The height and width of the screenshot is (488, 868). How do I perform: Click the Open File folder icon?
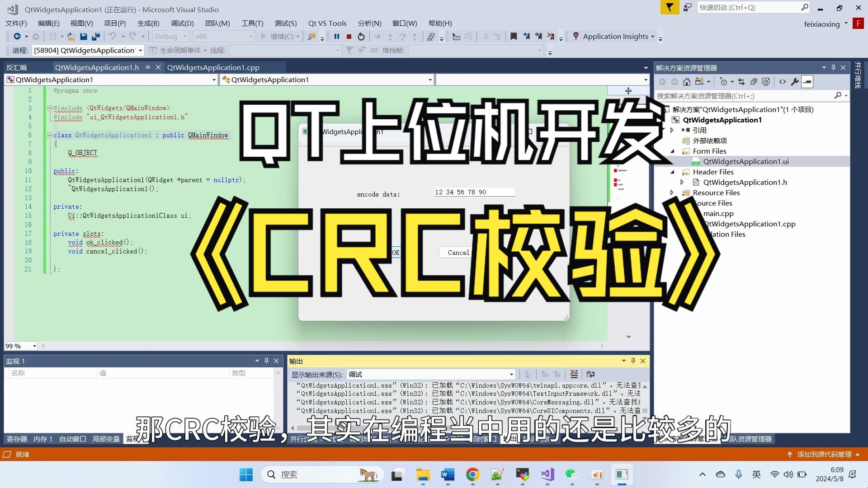71,37
